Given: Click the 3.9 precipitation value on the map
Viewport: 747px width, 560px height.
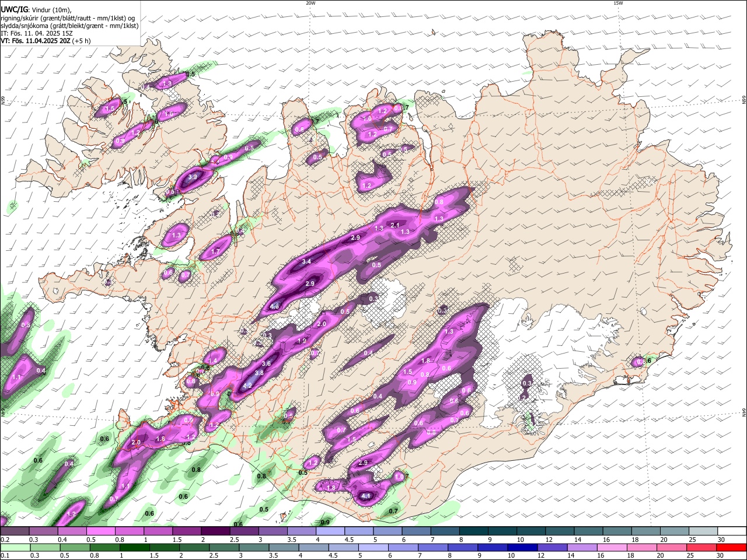Looking at the screenshot, I should pyautogui.click(x=194, y=176).
